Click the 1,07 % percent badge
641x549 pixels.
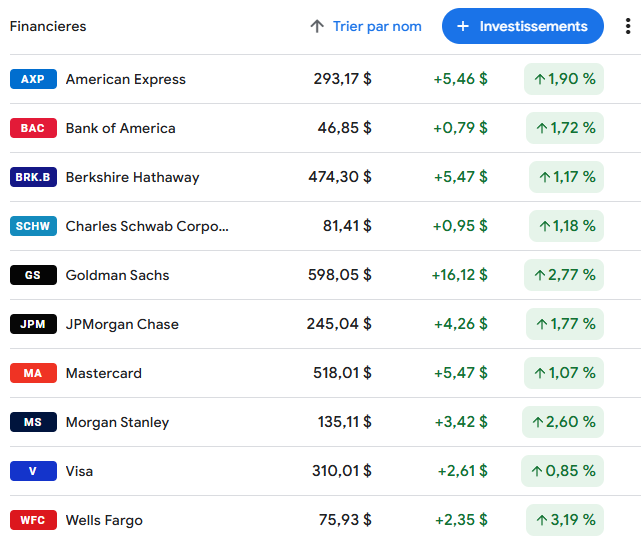pyautogui.click(x=564, y=373)
